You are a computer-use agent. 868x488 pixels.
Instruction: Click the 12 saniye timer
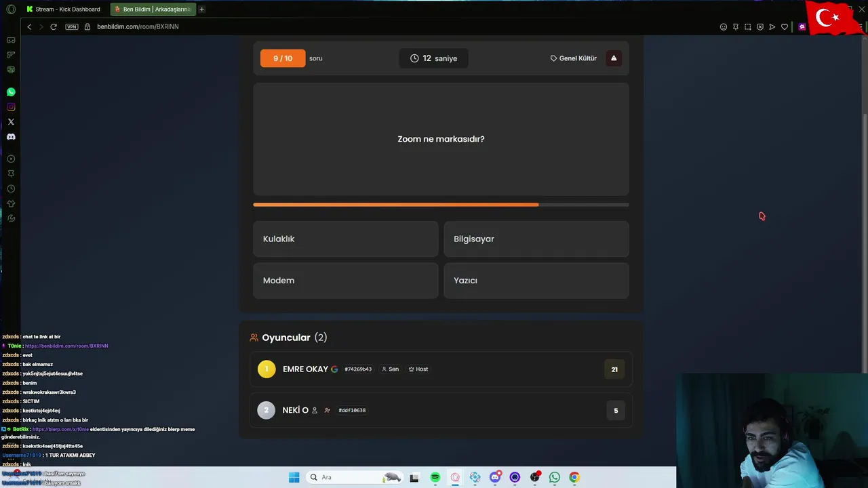[433, 58]
